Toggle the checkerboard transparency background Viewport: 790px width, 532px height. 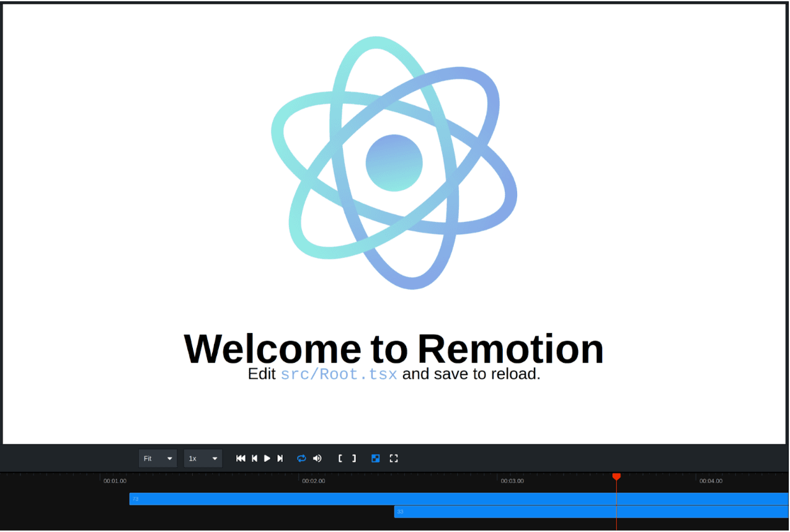pyautogui.click(x=375, y=459)
